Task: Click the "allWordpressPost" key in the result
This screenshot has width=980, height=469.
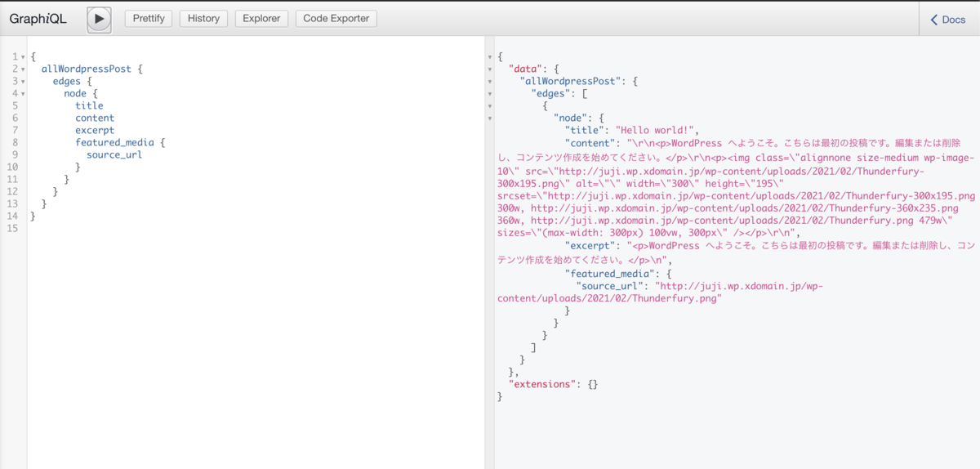Action: coord(571,82)
